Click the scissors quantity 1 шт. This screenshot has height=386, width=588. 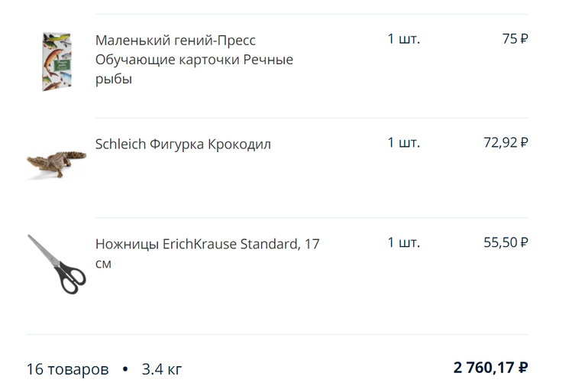point(403,242)
